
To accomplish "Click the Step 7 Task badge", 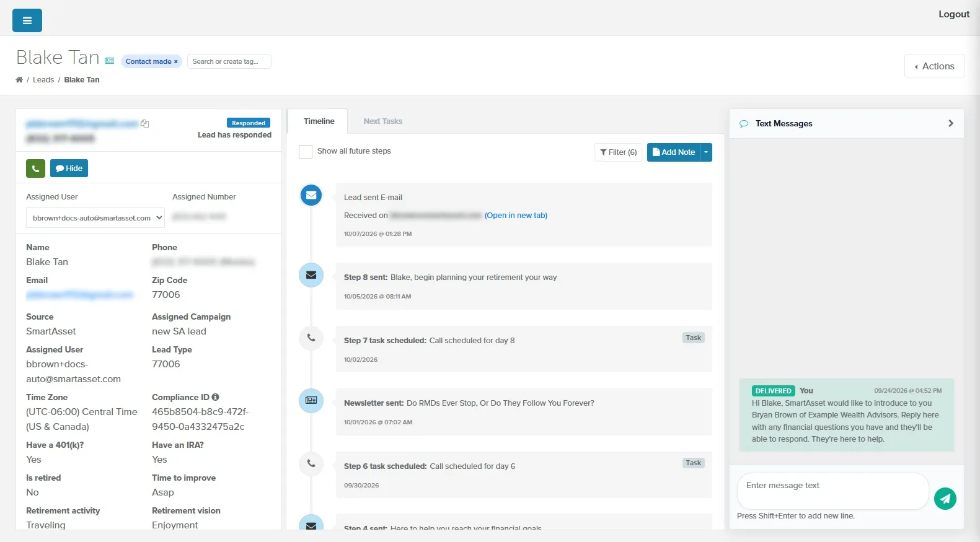I will [694, 338].
